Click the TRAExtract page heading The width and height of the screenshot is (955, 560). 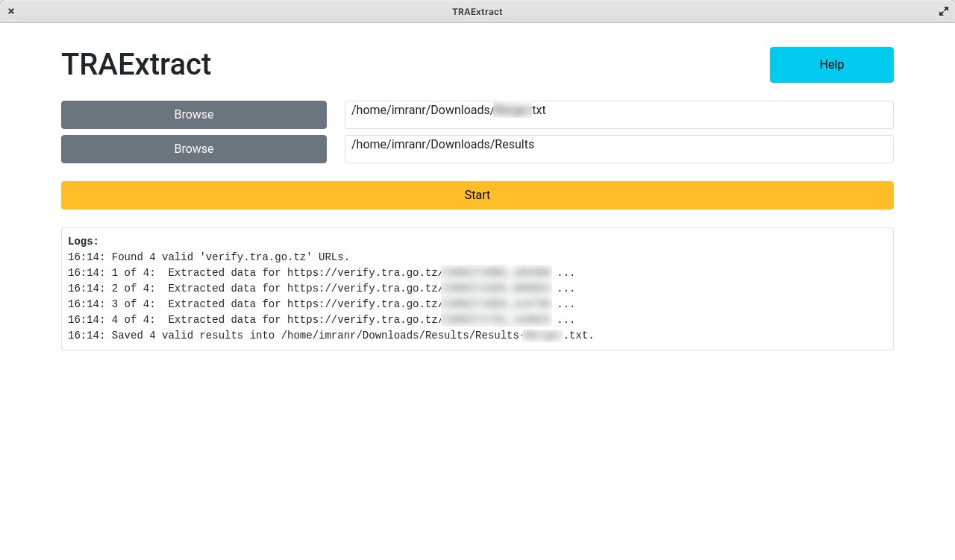(136, 65)
